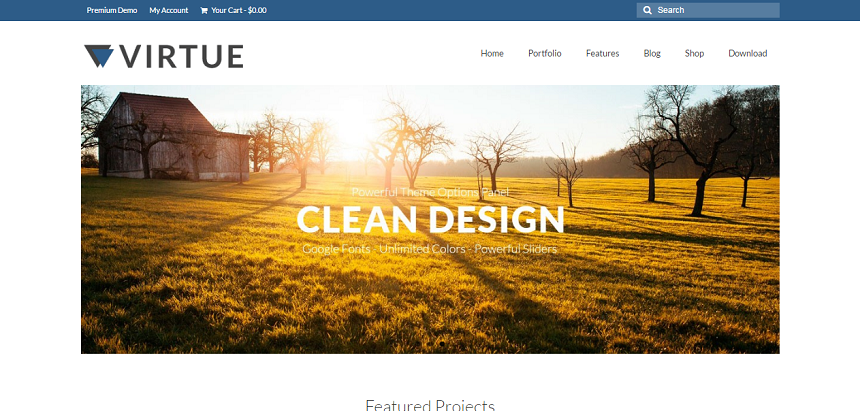
Task: Open the Shop menu item
Action: tap(694, 53)
